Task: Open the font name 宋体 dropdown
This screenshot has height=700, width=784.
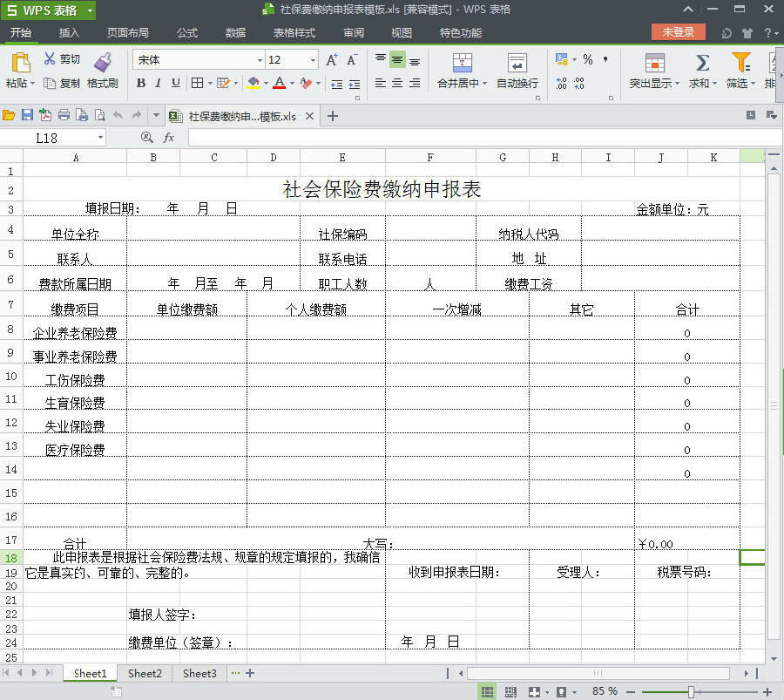Action: (x=260, y=60)
